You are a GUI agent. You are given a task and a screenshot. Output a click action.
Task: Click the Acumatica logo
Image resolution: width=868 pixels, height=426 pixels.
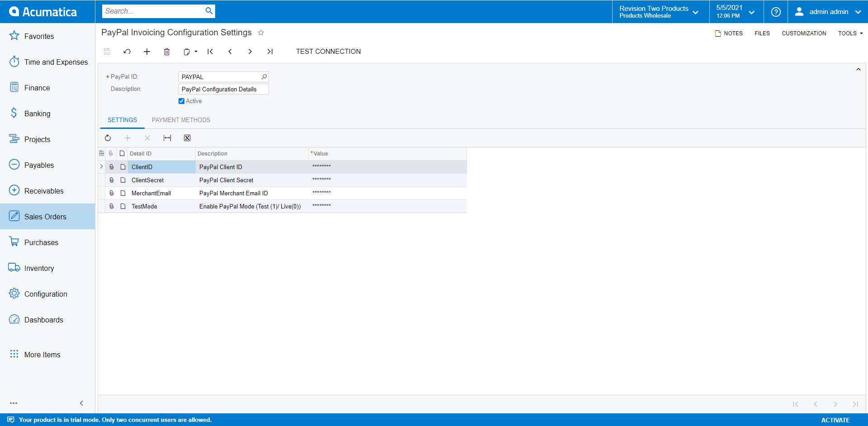tap(43, 12)
